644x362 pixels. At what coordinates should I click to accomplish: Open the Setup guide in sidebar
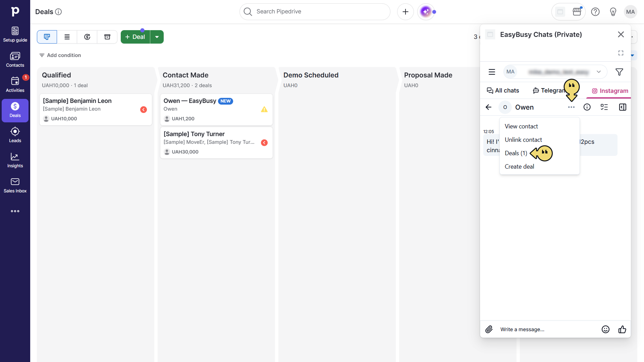click(15, 35)
